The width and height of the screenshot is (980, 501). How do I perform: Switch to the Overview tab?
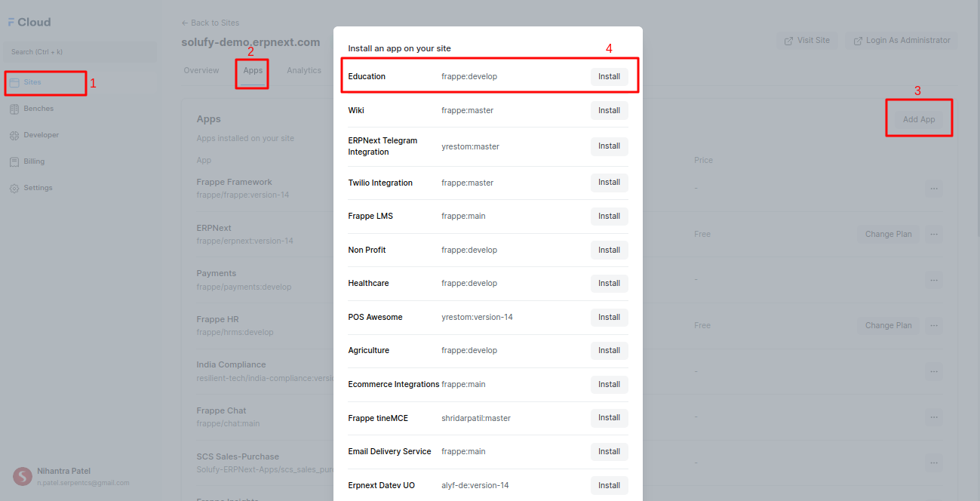pos(201,71)
